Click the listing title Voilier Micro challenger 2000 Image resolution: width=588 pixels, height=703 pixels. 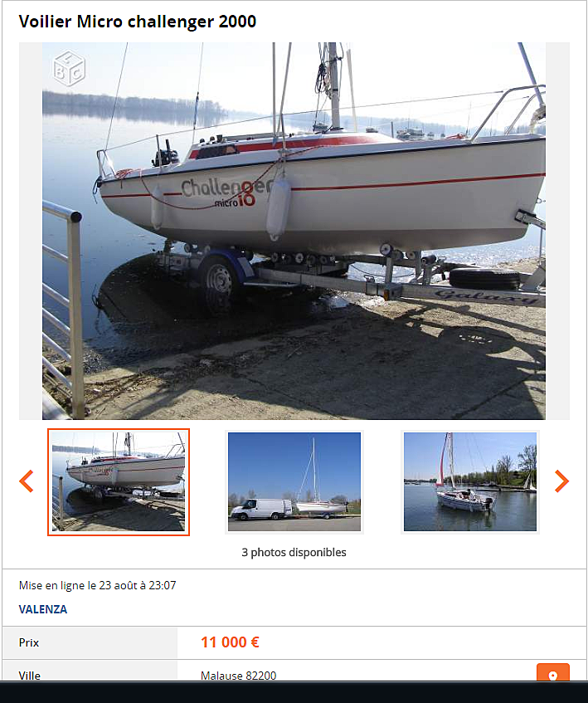click(x=138, y=22)
